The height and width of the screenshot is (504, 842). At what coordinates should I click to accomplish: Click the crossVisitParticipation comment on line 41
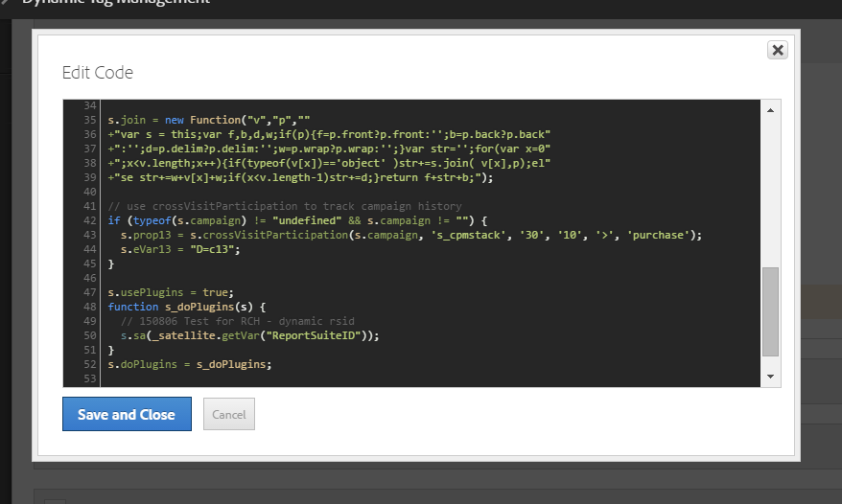point(284,206)
